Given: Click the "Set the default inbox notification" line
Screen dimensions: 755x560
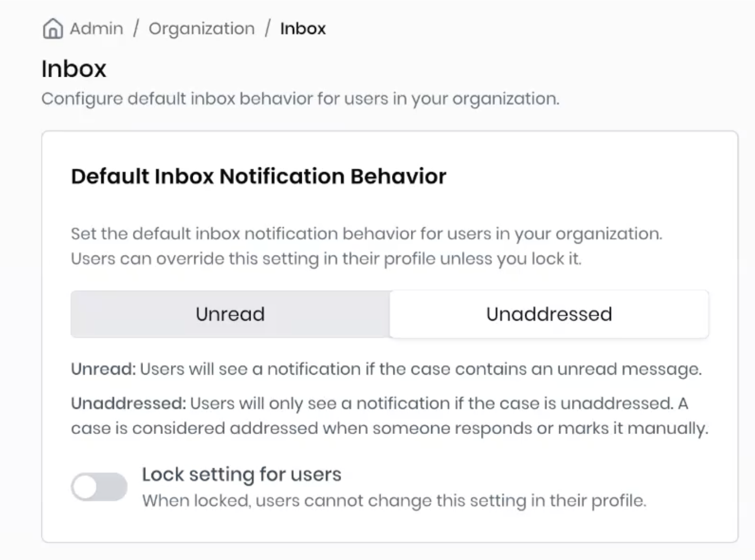Looking at the screenshot, I should point(366,234).
